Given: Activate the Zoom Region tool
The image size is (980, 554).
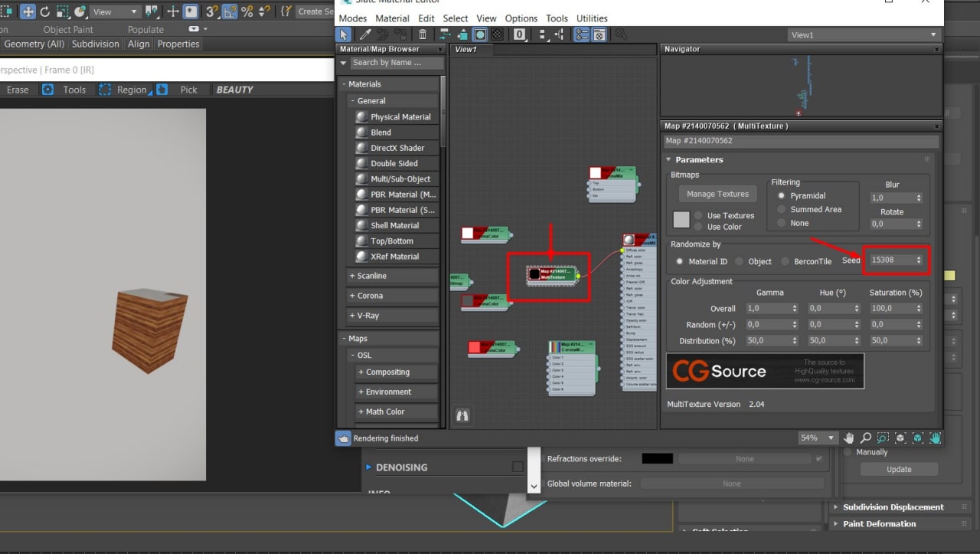Looking at the screenshot, I should click(x=883, y=438).
